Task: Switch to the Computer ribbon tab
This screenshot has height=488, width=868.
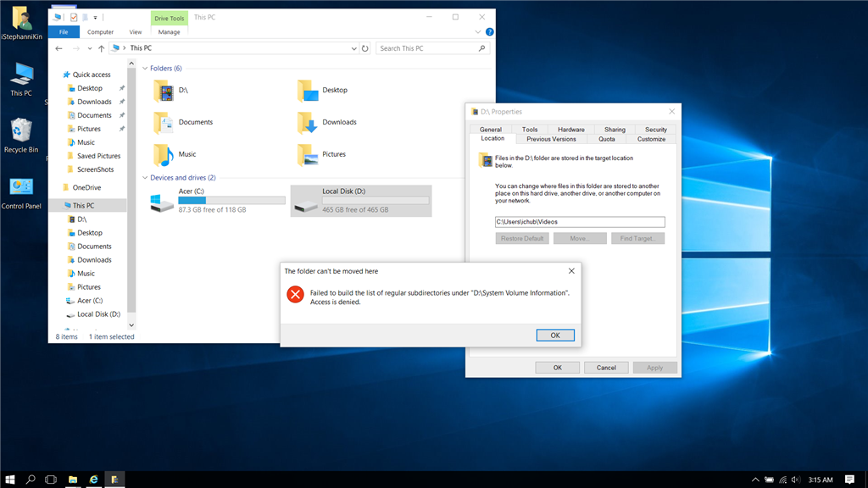Action: pos(100,32)
